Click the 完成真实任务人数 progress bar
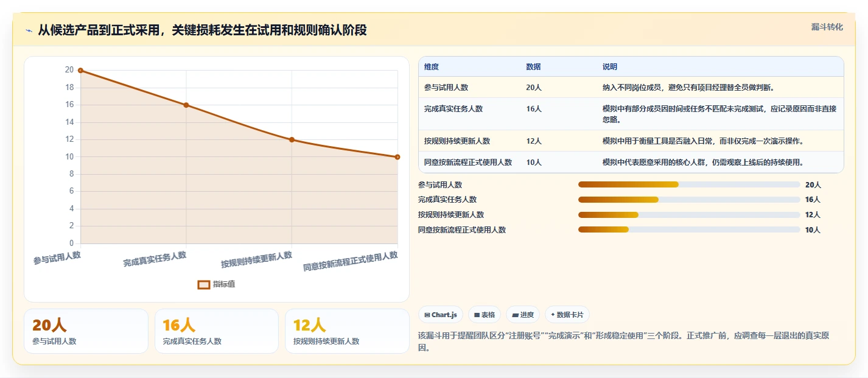Screen dimensions: 868x378 689,200
